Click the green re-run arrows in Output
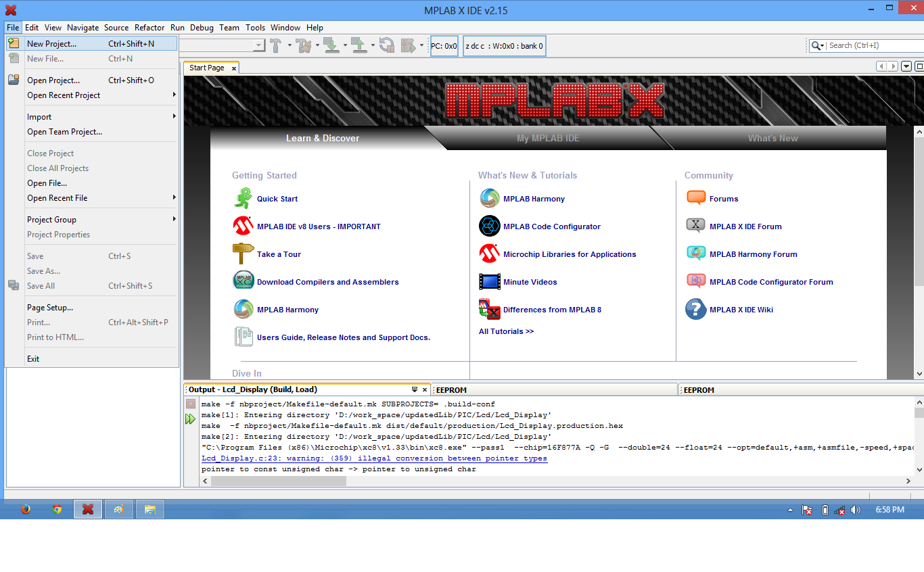Viewport: 924px width, 572px height. point(191,419)
